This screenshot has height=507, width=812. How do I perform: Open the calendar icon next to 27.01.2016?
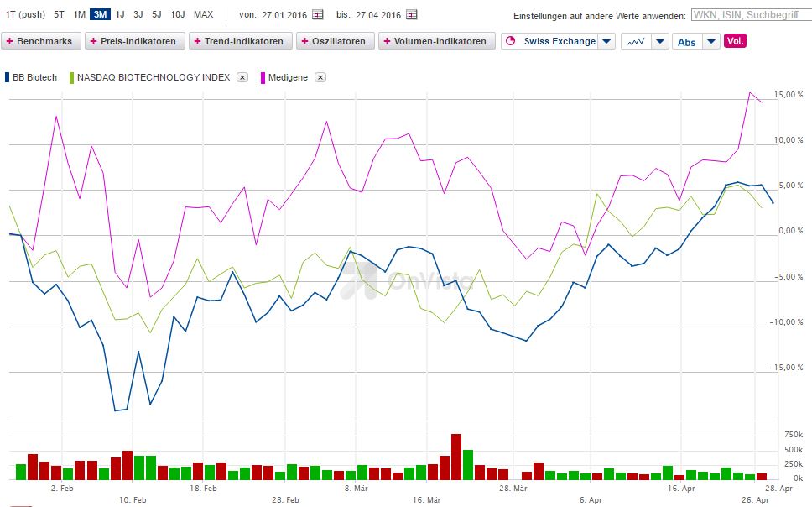coord(319,14)
